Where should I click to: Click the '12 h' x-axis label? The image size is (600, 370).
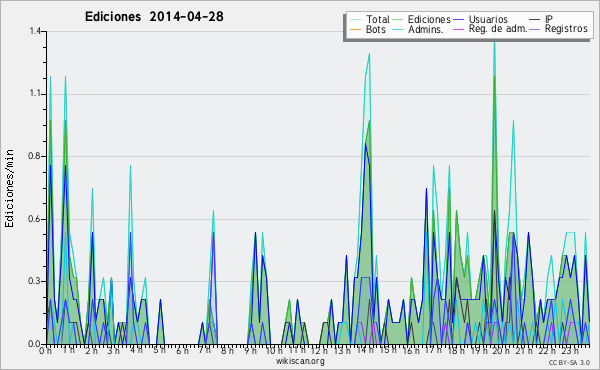coord(320,350)
